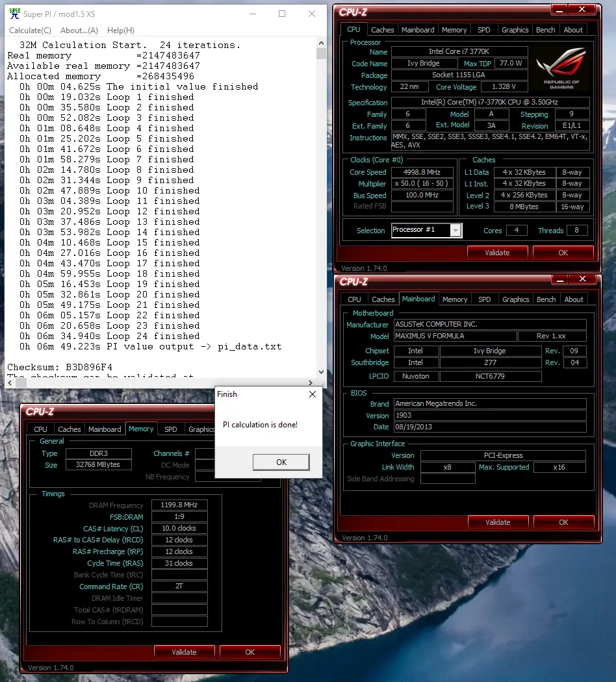Screen dimensions: 616x682
Task: Click left arrow of Super PI horizontal scrollbar
Action: (x=10, y=383)
